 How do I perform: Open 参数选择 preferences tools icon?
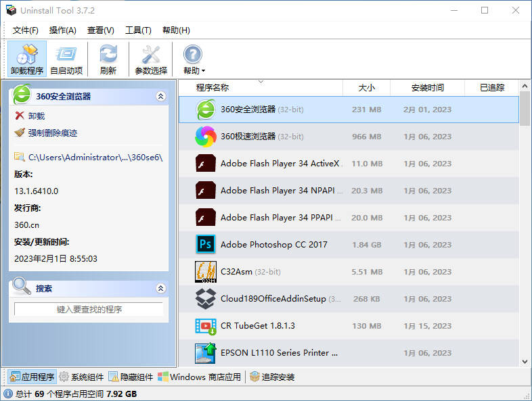pyautogui.click(x=150, y=55)
